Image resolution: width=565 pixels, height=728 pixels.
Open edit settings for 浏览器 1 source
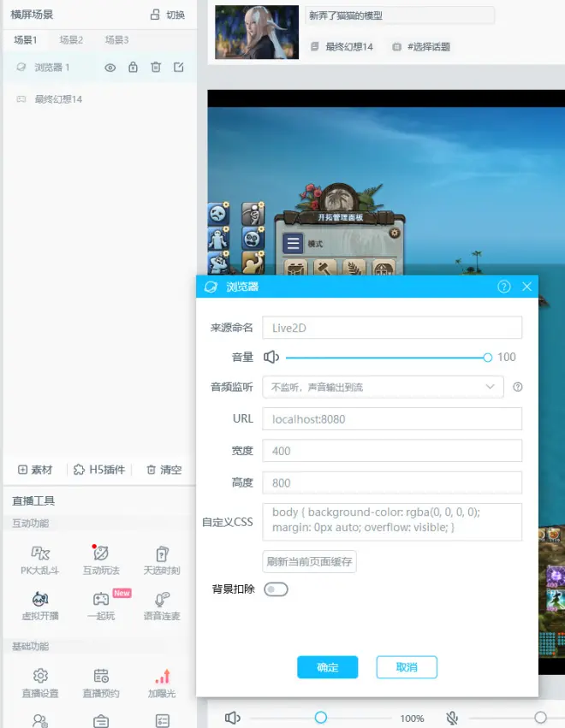point(178,68)
